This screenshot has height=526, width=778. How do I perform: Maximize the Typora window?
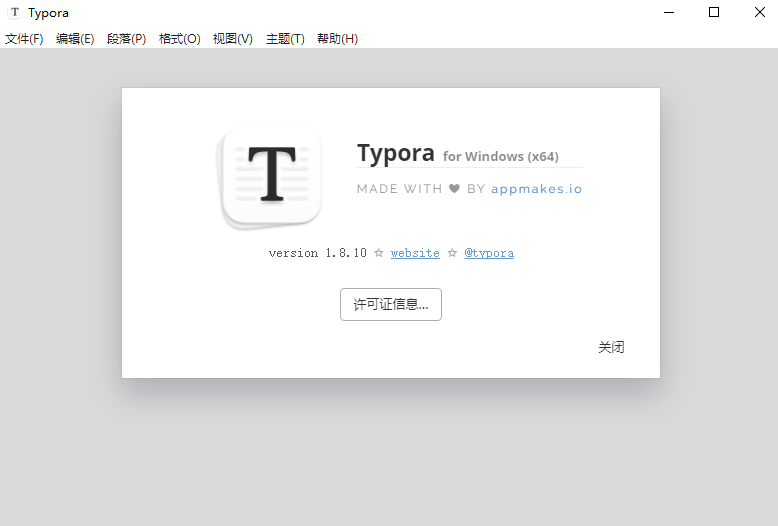pos(714,13)
